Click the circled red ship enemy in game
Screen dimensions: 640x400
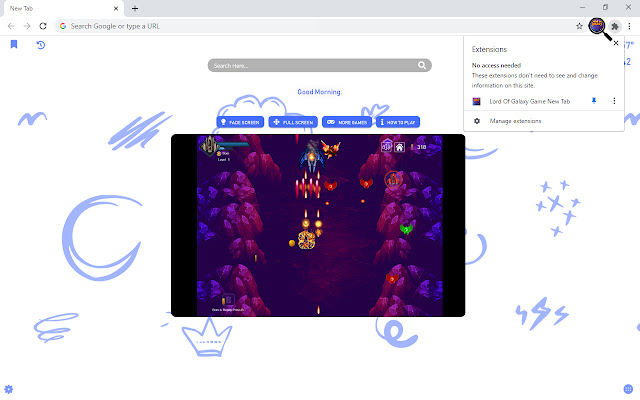point(393,179)
